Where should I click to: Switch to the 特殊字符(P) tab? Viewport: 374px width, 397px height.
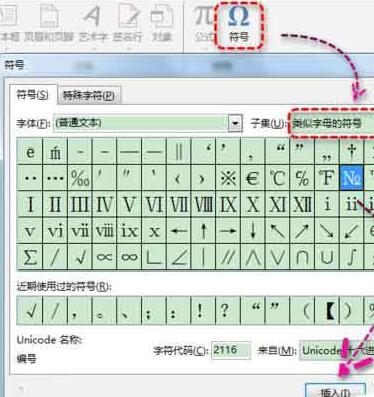(x=89, y=96)
